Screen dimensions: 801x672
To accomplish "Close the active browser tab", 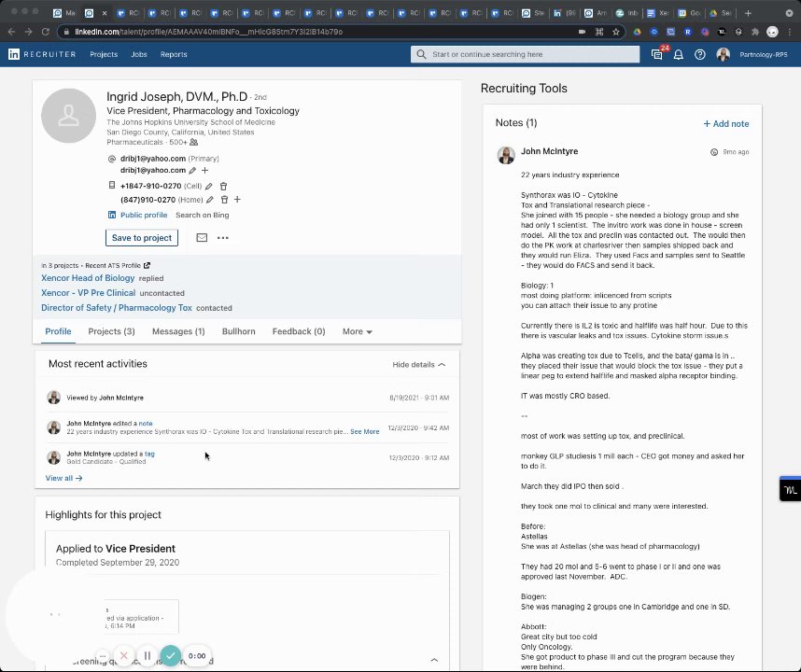I will pyautogui.click(x=105, y=13).
